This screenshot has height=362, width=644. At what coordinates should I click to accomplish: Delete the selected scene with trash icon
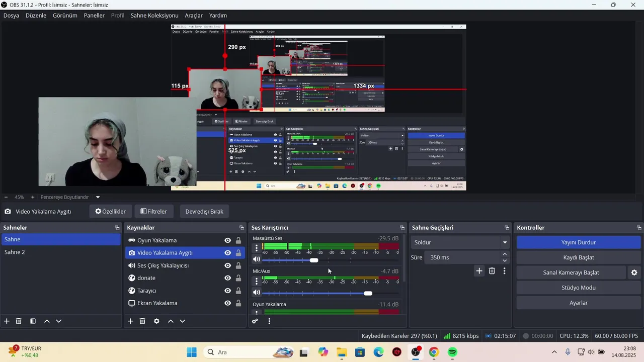(x=19, y=321)
